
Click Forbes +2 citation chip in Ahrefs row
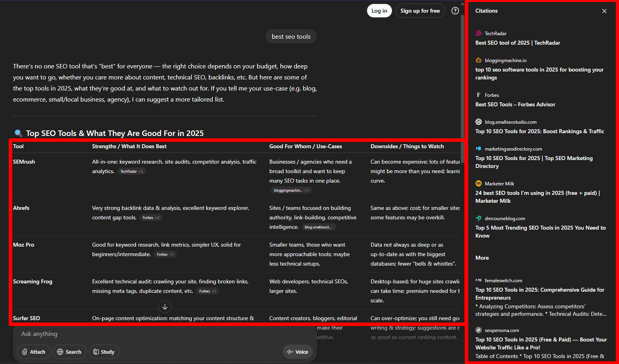click(x=151, y=218)
